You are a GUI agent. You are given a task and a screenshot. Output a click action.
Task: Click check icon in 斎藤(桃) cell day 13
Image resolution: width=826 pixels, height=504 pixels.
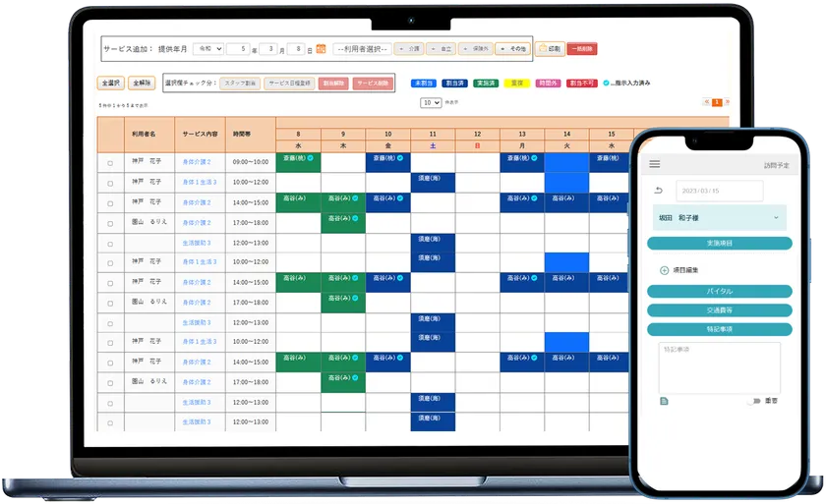(534, 158)
